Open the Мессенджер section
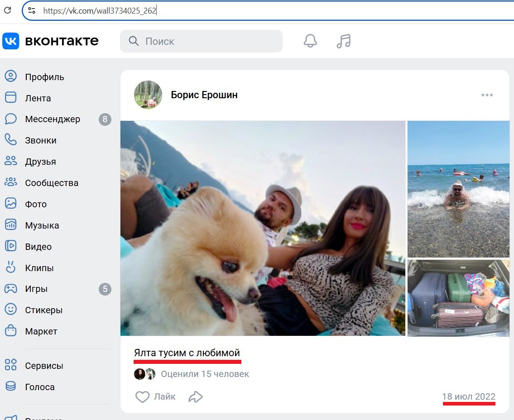Image resolution: width=514 pixels, height=420 pixels. tap(51, 119)
